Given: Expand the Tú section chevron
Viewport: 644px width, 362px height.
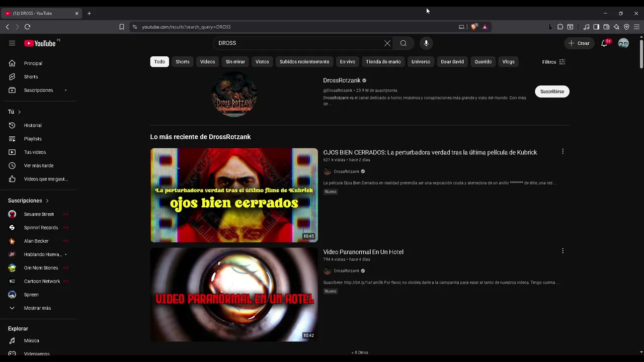Looking at the screenshot, I should 19,112.
